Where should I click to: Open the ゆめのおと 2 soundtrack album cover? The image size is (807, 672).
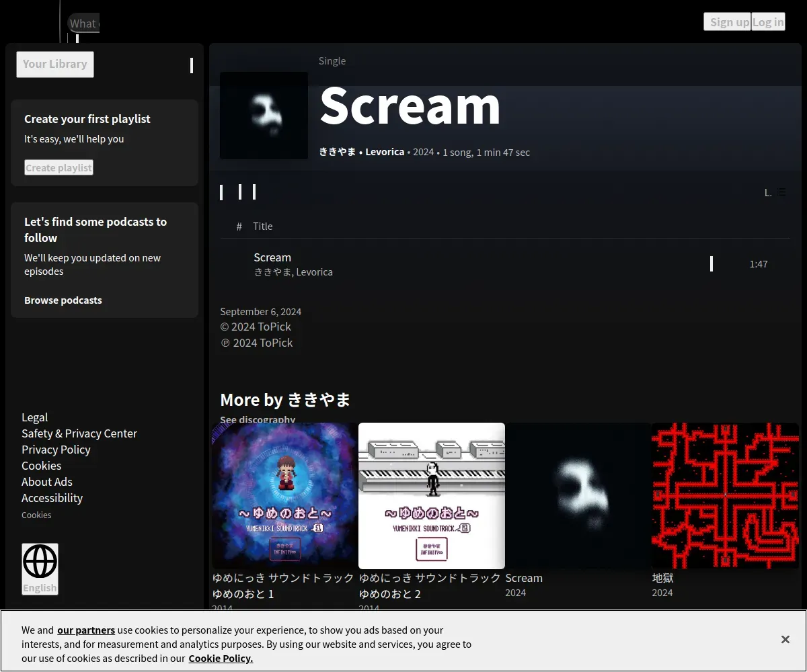(432, 496)
